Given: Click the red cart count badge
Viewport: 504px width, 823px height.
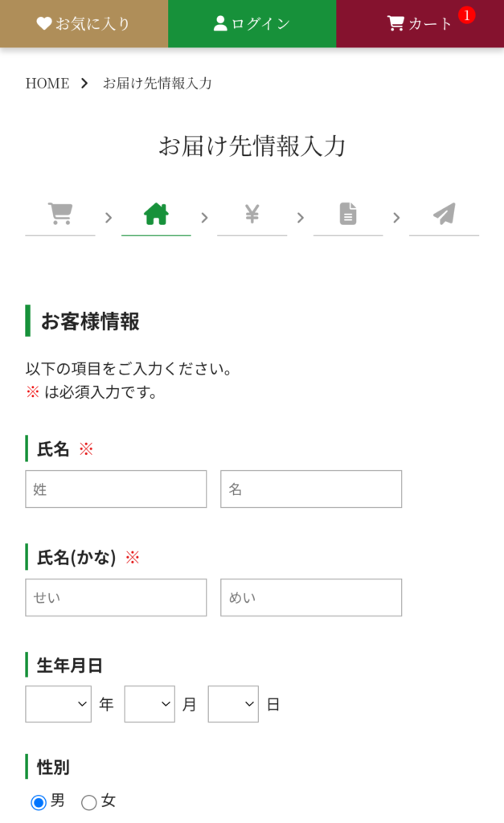Looking at the screenshot, I should click(466, 15).
